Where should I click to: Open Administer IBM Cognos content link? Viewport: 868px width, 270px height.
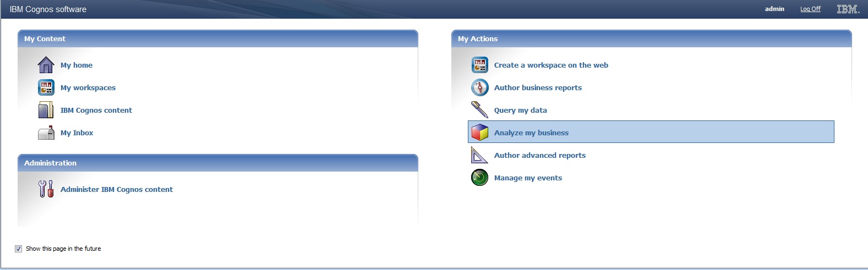(117, 189)
